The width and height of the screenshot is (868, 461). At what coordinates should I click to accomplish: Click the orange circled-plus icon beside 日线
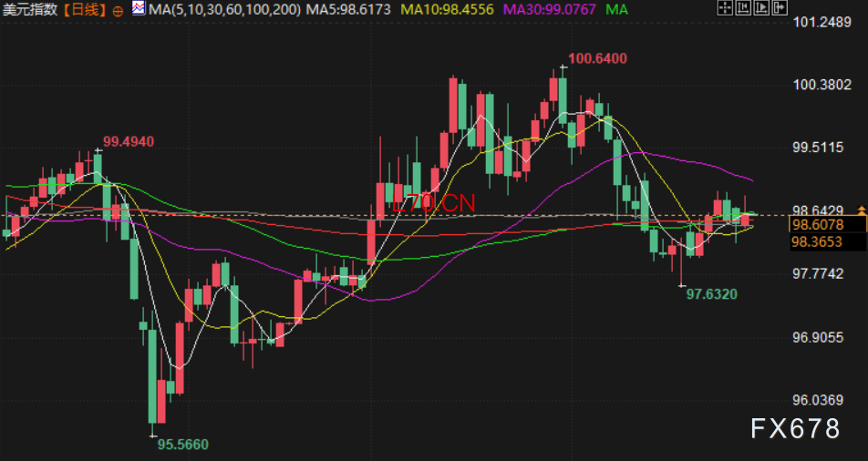pos(119,10)
